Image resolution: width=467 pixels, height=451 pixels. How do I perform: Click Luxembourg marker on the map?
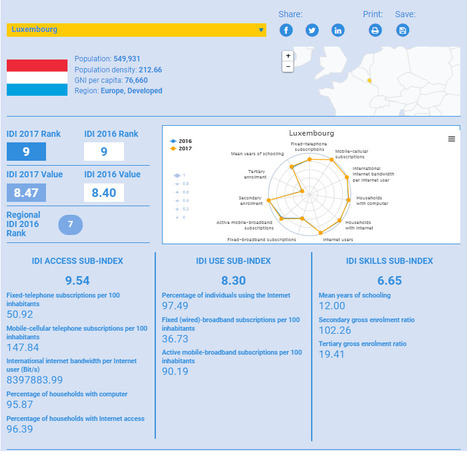pos(369,80)
